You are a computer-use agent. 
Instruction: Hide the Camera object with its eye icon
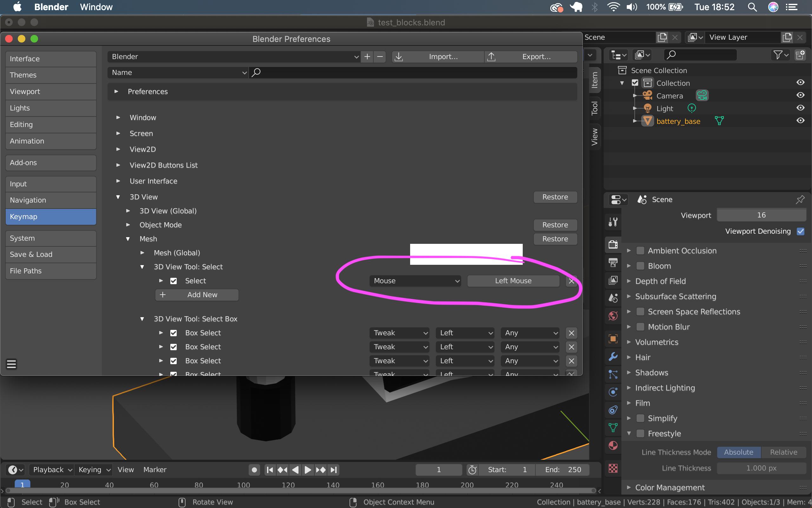click(800, 95)
